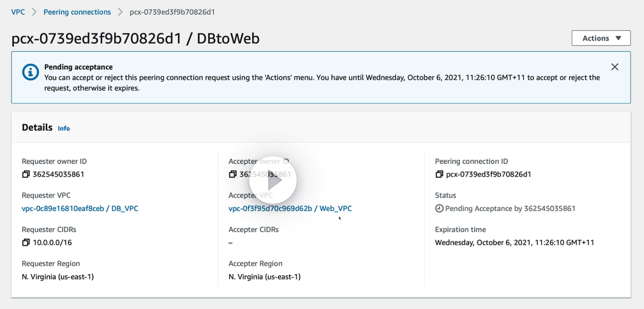Open the Web_VPC accepter VPC link
Viewport: 644px width, 309px height.
pos(290,208)
